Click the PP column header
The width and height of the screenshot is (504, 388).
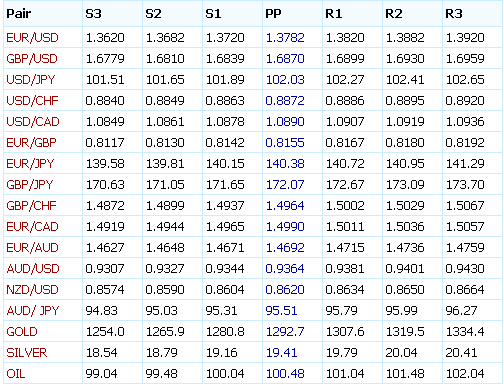tap(273, 14)
